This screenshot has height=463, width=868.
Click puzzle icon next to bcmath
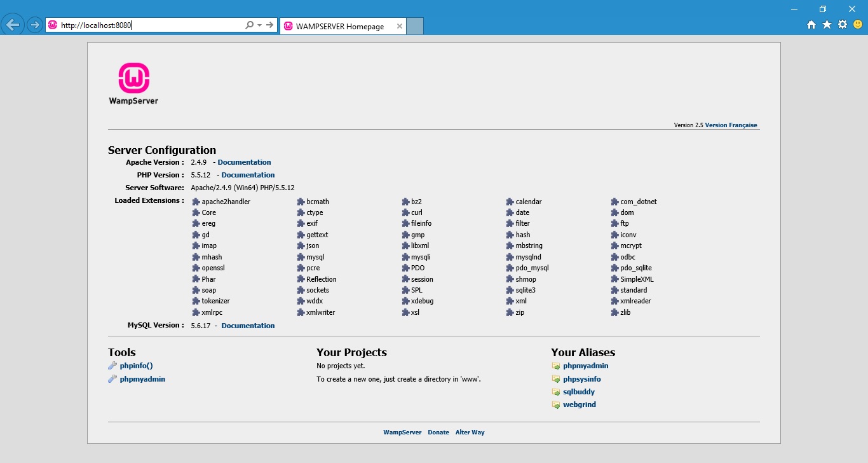301,202
